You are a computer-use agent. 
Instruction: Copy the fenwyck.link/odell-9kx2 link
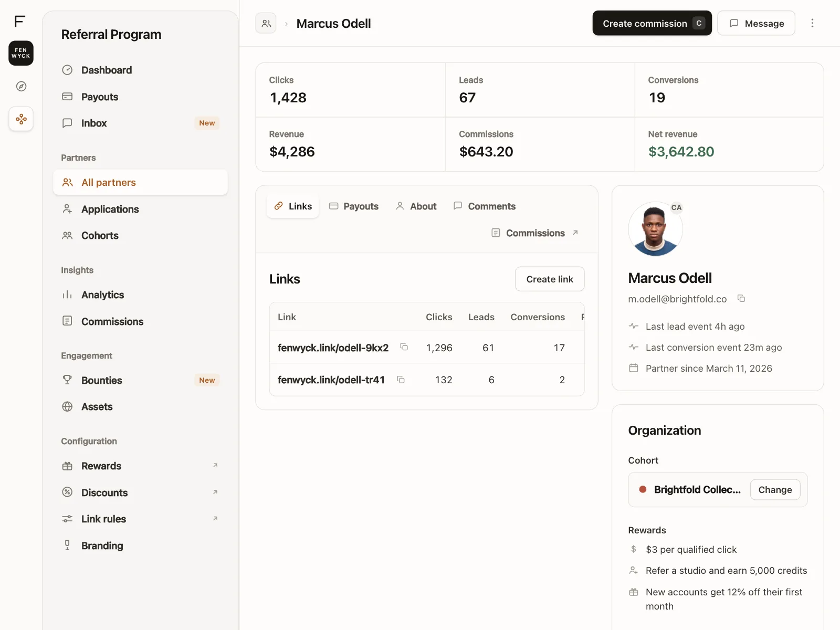point(404,346)
